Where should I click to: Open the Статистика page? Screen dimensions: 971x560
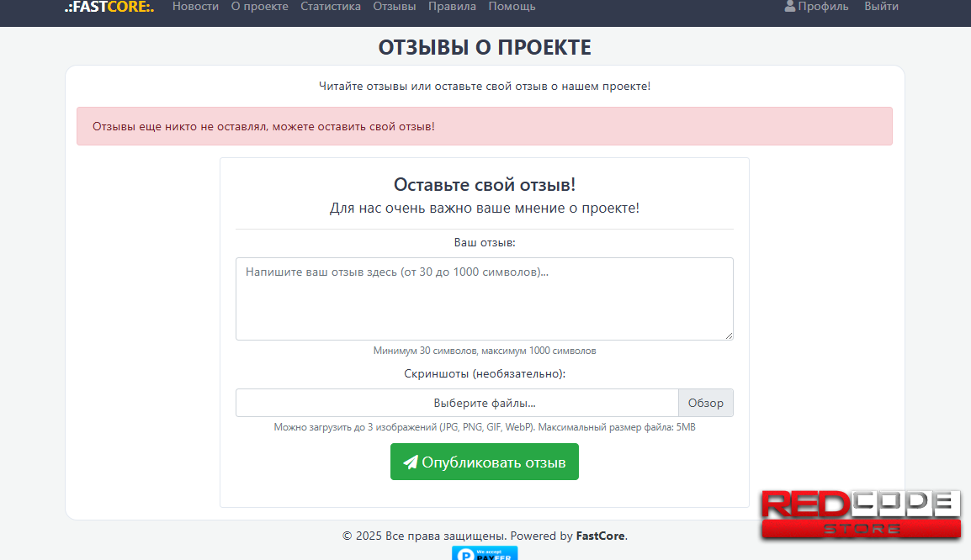point(331,7)
